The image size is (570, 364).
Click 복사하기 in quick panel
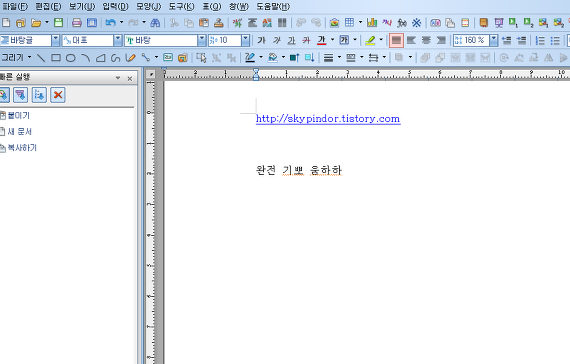(22, 148)
